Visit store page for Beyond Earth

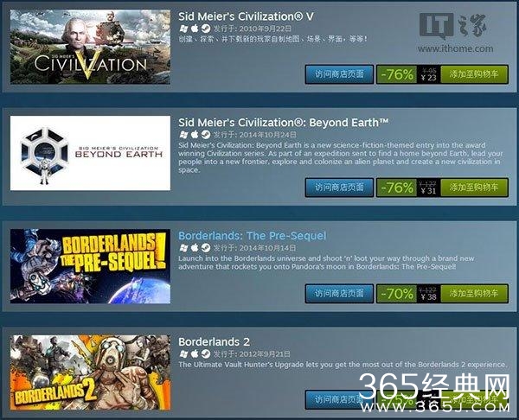(339, 188)
